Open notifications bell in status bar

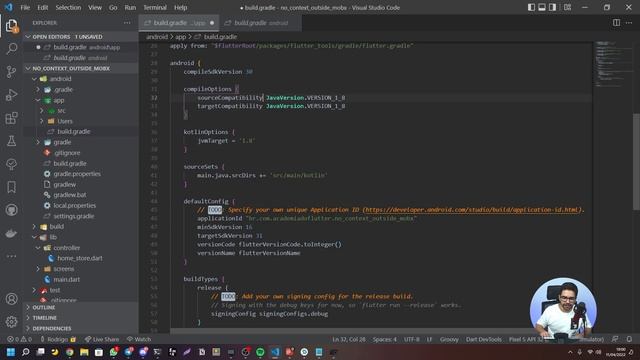click(x=629, y=339)
